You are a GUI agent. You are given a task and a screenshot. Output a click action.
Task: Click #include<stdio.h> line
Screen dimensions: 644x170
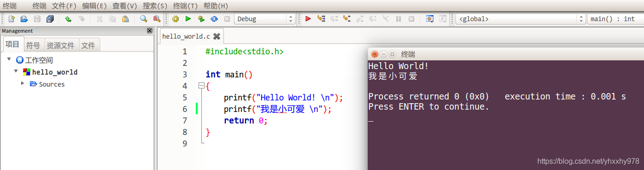click(x=245, y=52)
